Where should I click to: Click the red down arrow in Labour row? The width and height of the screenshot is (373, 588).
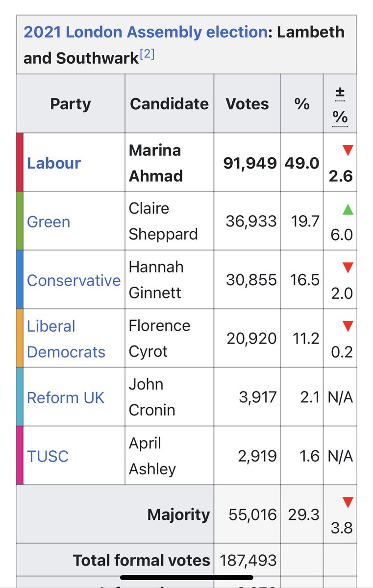(x=348, y=150)
